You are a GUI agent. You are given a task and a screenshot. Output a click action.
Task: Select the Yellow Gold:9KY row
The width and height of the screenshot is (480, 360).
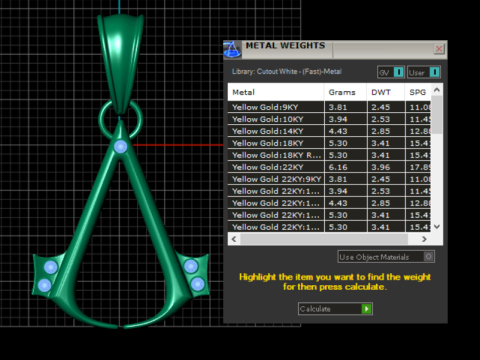(329, 107)
